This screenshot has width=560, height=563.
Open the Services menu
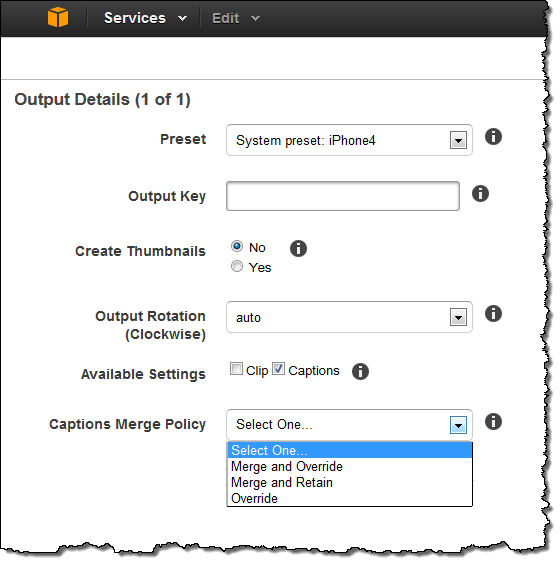pyautogui.click(x=145, y=18)
